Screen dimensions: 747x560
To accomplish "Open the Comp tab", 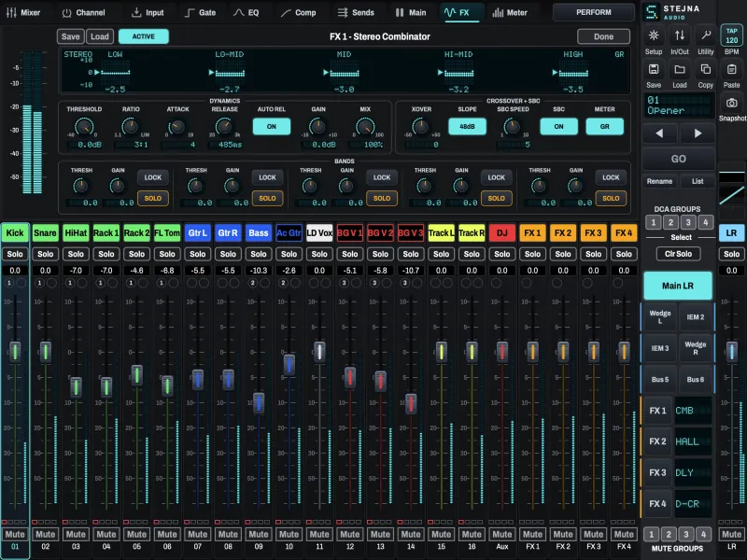I will 298,12.
